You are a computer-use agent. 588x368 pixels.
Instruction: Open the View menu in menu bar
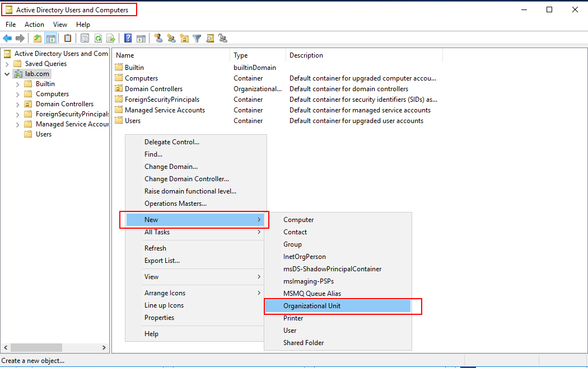tap(60, 25)
